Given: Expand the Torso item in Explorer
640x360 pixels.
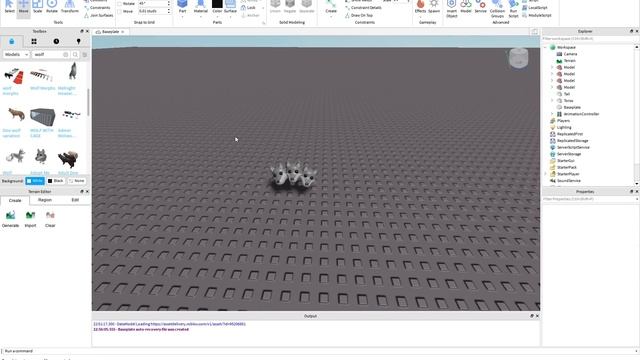Looking at the screenshot, I should point(552,100).
